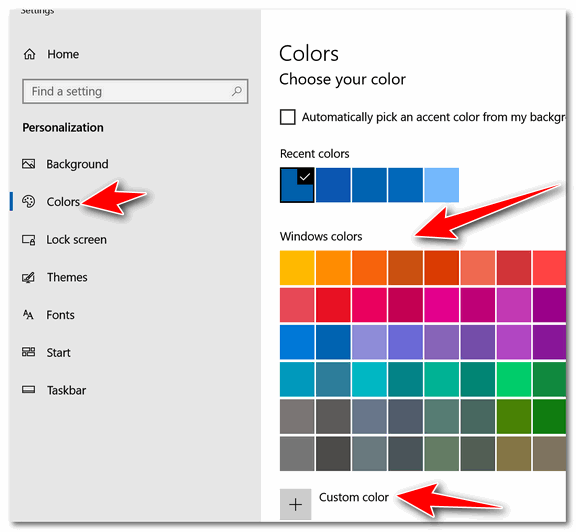Click the search magnifier icon in Find a setting
The width and height of the screenshot is (576, 532).
pos(237,91)
